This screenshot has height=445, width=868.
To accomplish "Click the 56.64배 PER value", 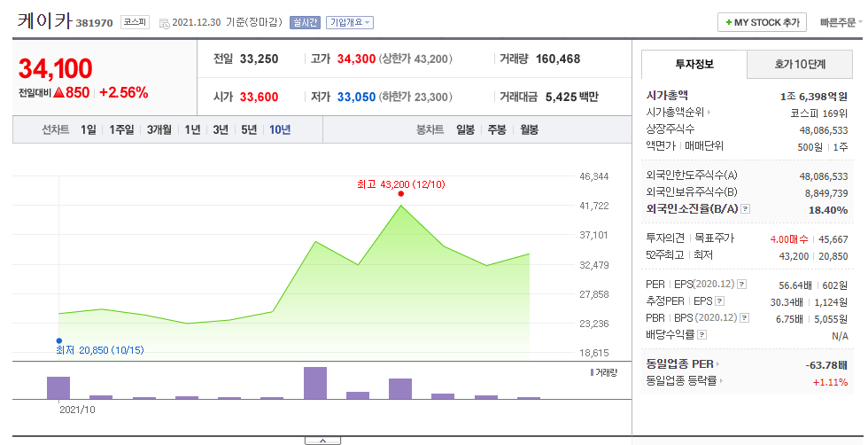I will coord(795,285).
